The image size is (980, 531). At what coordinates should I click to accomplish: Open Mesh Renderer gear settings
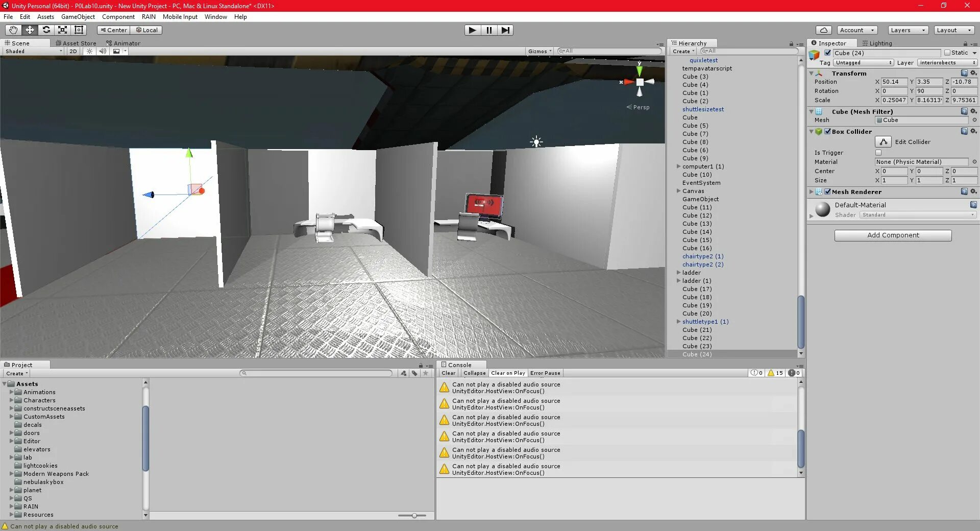(x=973, y=191)
